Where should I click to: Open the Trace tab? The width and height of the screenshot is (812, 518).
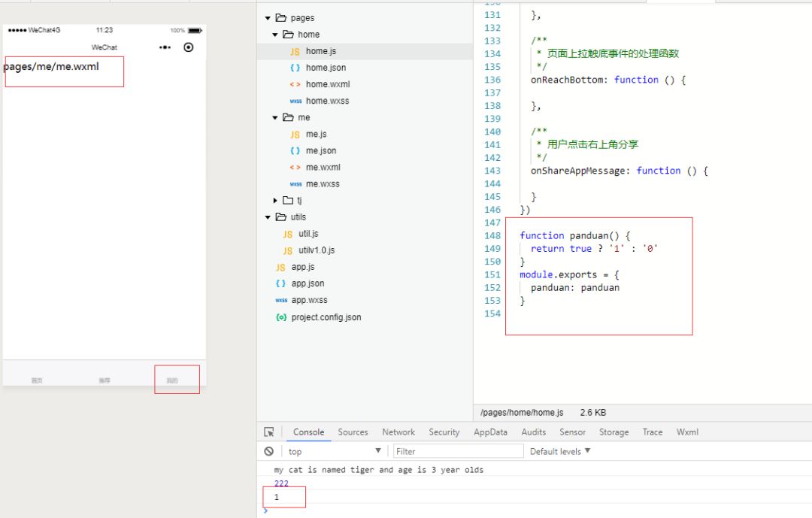tap(653, 432)
